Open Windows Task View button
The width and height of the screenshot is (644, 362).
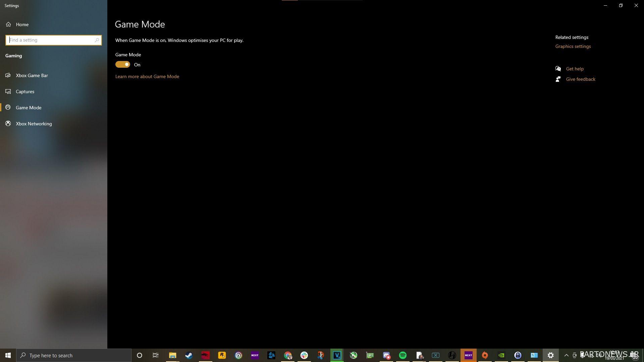(x=156, y=355)
